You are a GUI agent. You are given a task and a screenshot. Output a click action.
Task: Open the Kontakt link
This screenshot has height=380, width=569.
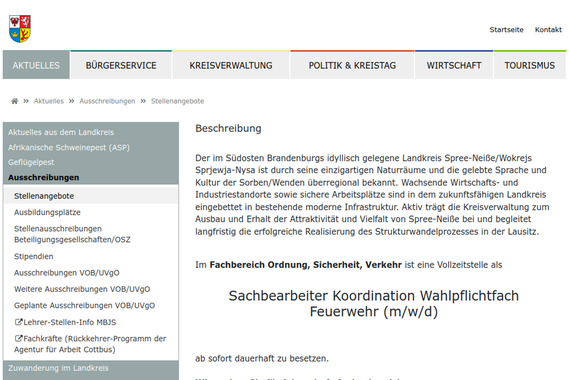click(548, 30)
